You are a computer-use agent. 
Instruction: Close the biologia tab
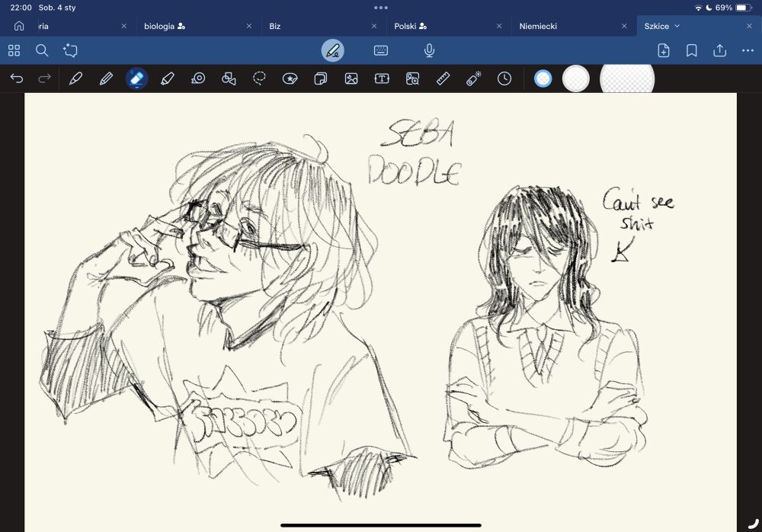(249, 26)
